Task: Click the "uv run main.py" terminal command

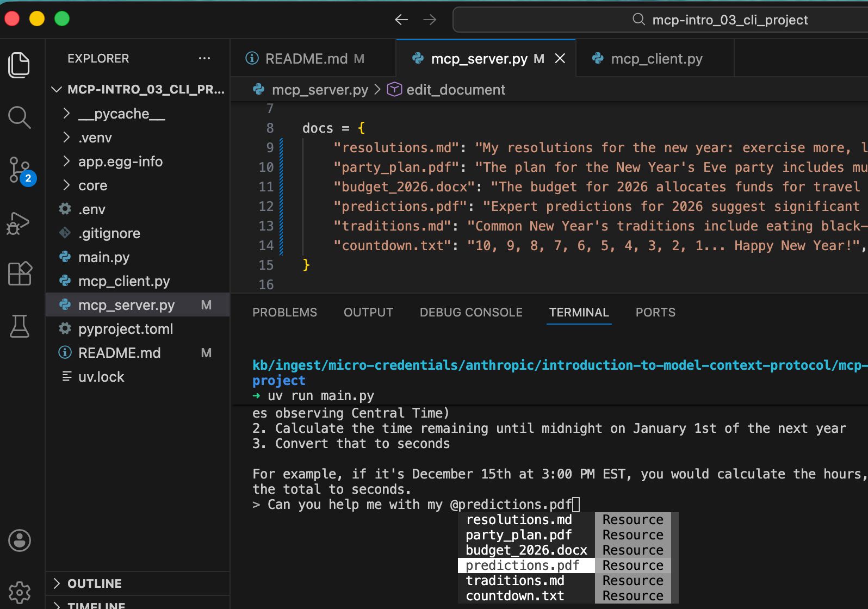Action: click(321, 396)
